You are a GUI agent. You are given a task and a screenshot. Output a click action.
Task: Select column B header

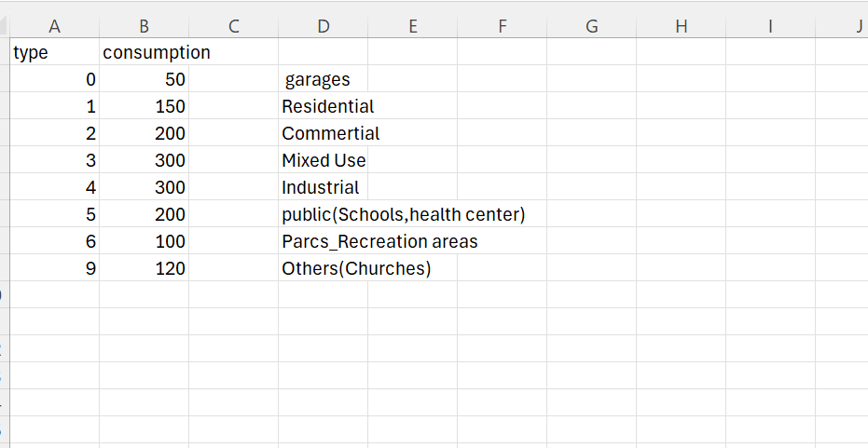pyautogui.click(x=144, y=26)
